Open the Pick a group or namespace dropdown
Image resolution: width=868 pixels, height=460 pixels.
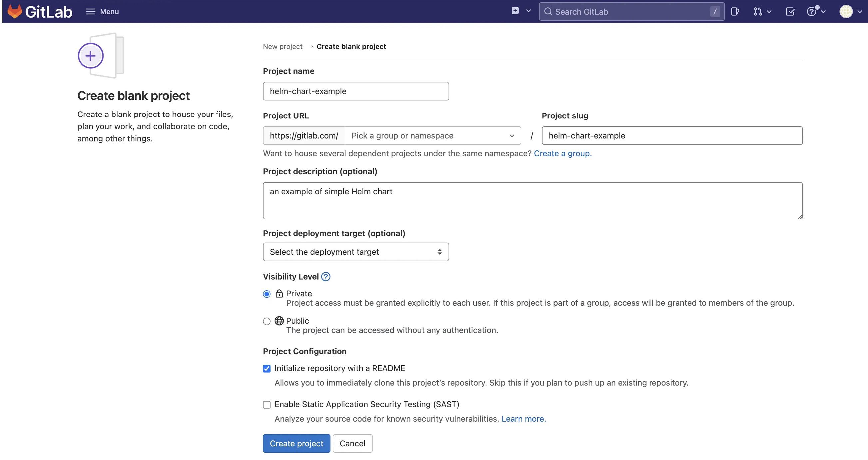[433, 136]
